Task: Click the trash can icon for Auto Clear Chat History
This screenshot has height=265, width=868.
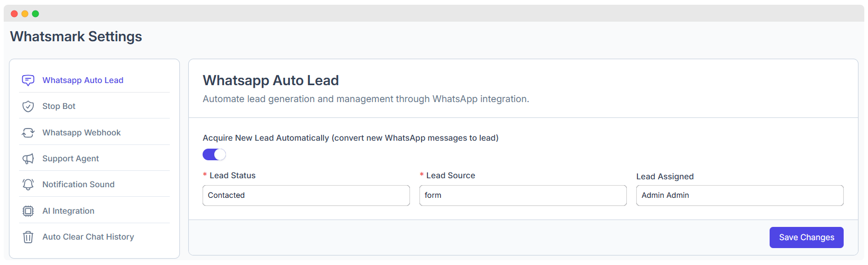Action: click(x=28, y=237)
